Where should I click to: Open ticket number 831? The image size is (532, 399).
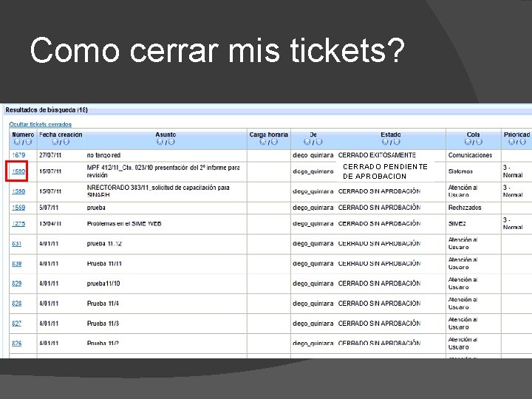(x=16, y=244)
